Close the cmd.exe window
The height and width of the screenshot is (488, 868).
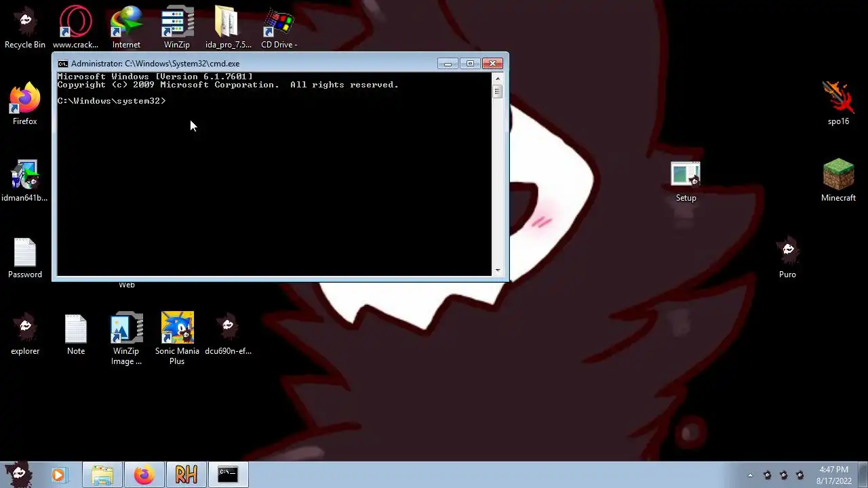coord(493,64)
